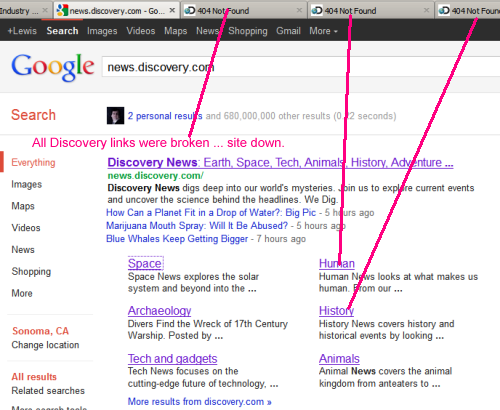The image size is (500, 410).
Task: Filter results by Shopping in sidebar
Action: [x=31, y=272]
